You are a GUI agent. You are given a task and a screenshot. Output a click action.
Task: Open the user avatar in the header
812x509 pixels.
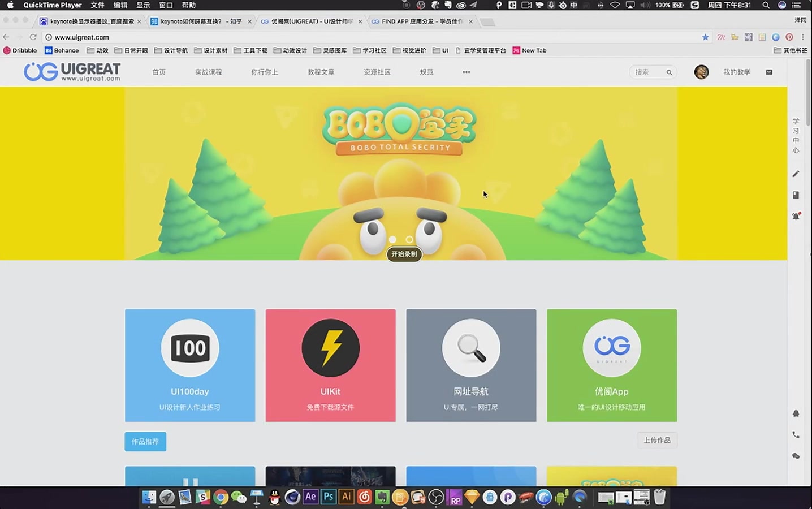[701, 72]
